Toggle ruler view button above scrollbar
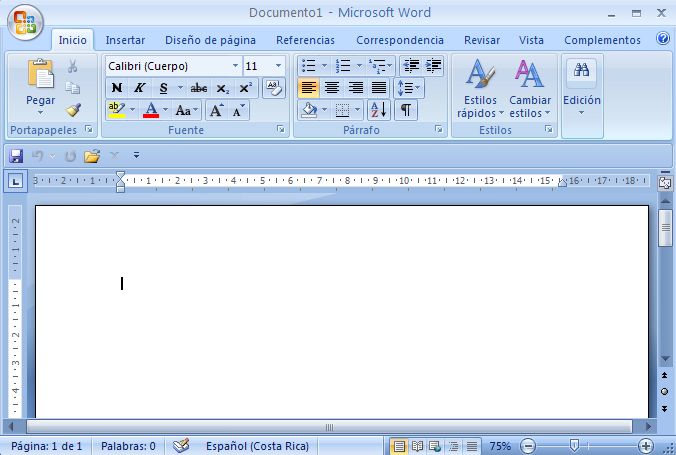This screenshot has height=455, width=676. tap(665, 183)
